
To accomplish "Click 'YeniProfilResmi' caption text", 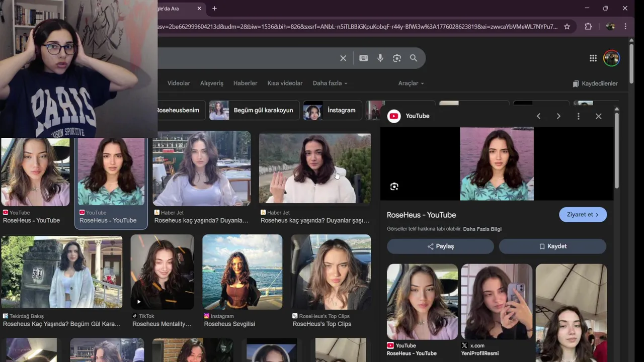I will pyautogui.click(x=479, y=353).
